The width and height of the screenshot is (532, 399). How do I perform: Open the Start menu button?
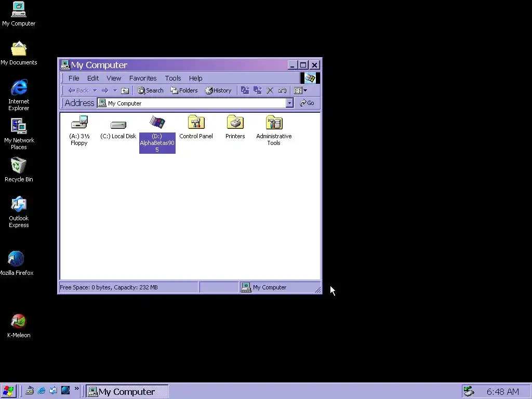[8, 391]
